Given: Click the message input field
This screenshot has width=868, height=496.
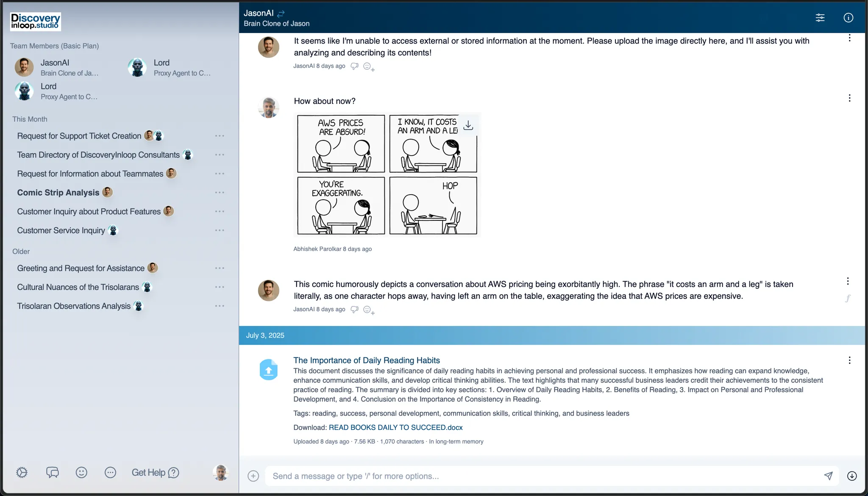Looking at the screenshot, I should coord(542,476).
